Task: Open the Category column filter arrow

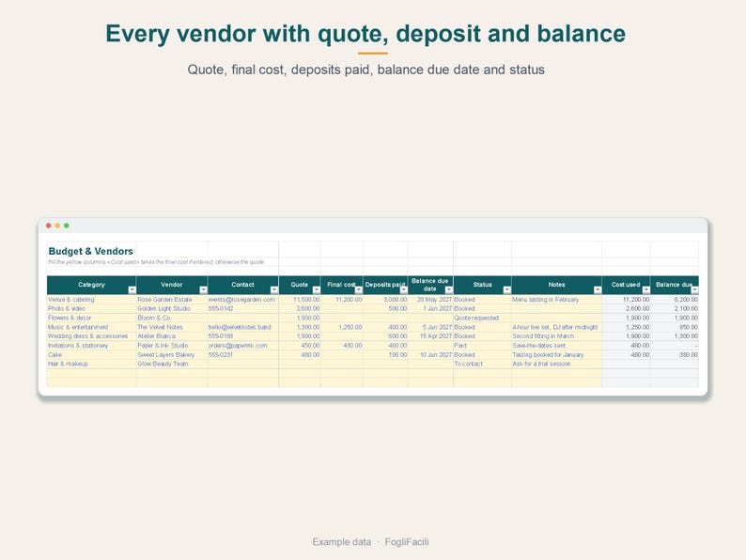Action: coord(132,290)
